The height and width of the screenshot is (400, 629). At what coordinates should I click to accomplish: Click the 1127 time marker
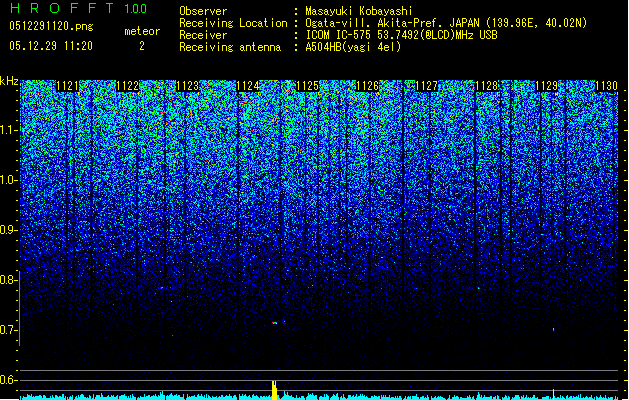427,86
